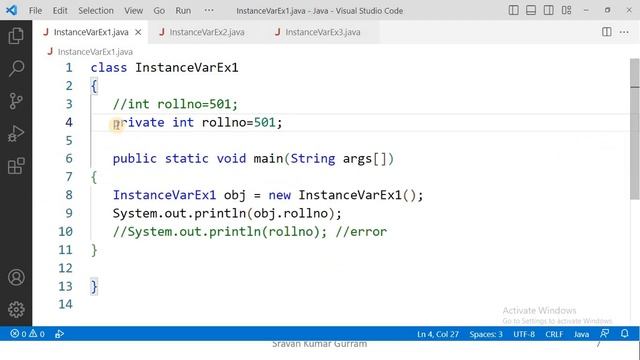Click the Java file icon on the InstanceVarEx2 tab
Viewport: 640px width, 360px height.
(x=162, y=32)
